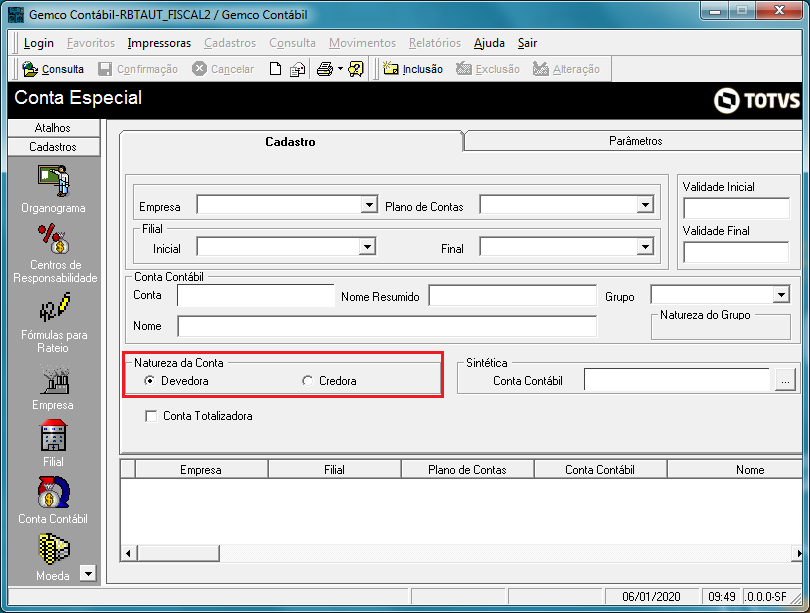Viewport: 810px width, 613px height.
Task: Open the Filial building icon
Action: (x=54, y=435)
